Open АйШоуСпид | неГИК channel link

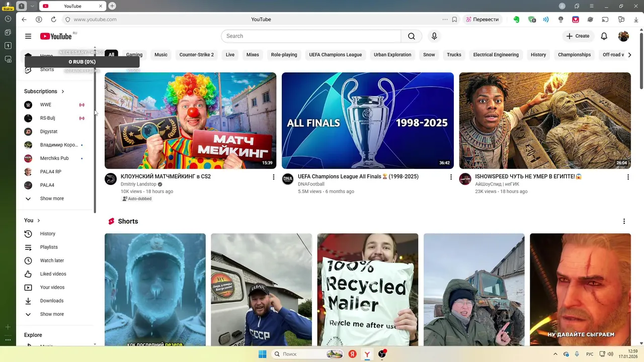pos(497,185)
